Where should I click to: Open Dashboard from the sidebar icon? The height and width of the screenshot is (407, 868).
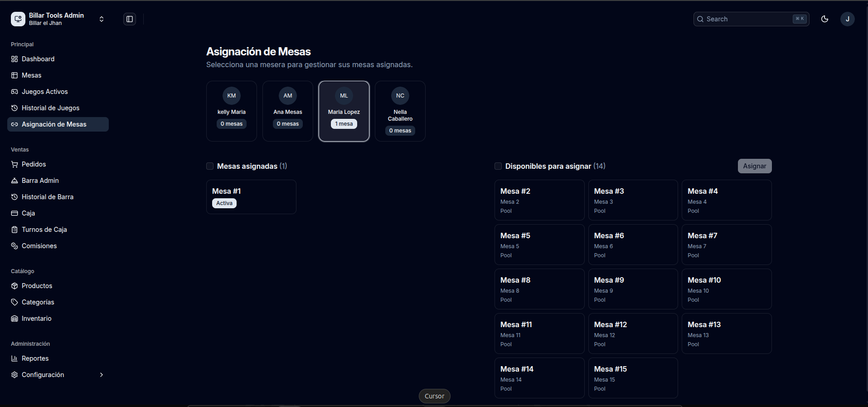pyautogui.click(x=15, y=59)
